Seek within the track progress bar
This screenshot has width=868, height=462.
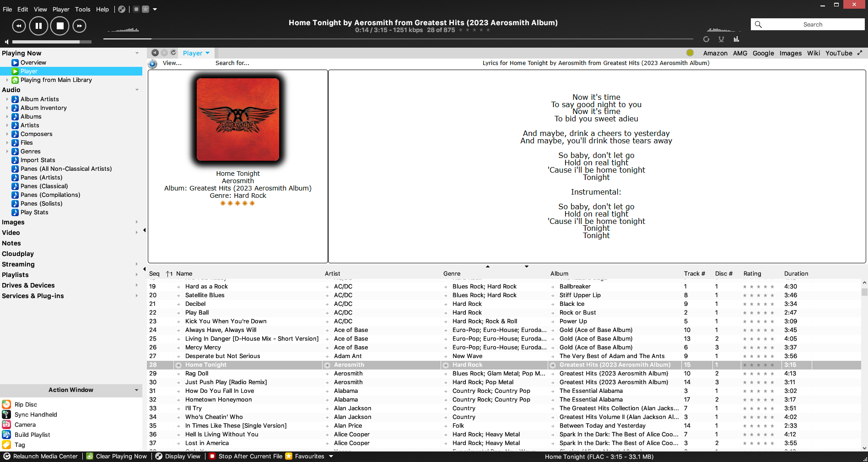tap(398, 39)
